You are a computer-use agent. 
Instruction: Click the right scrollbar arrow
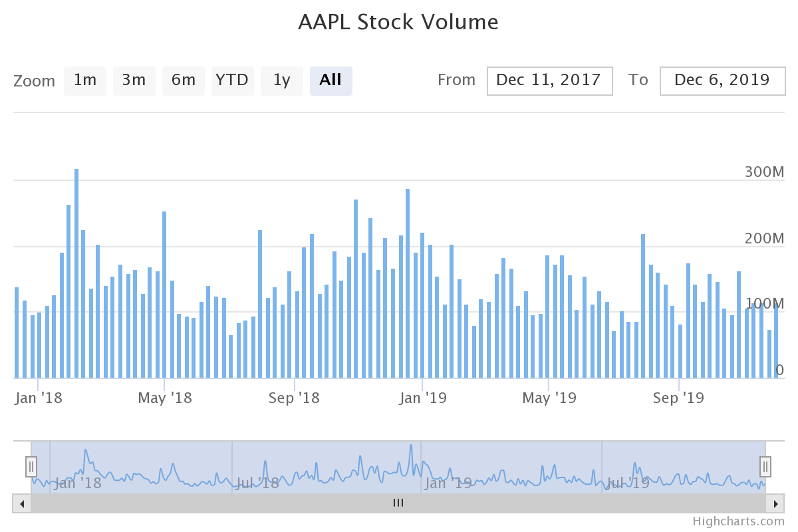[777, 503]
